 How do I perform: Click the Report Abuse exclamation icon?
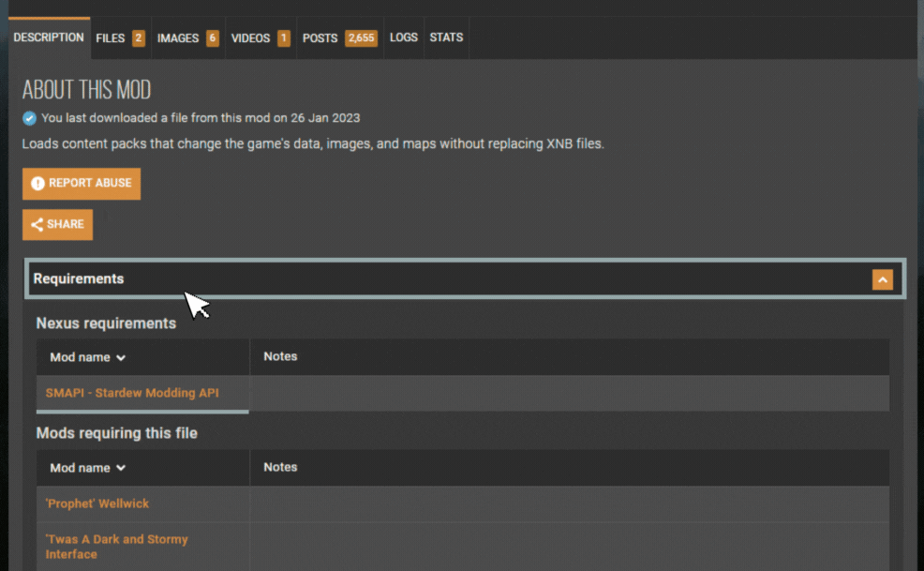[37, 184]
